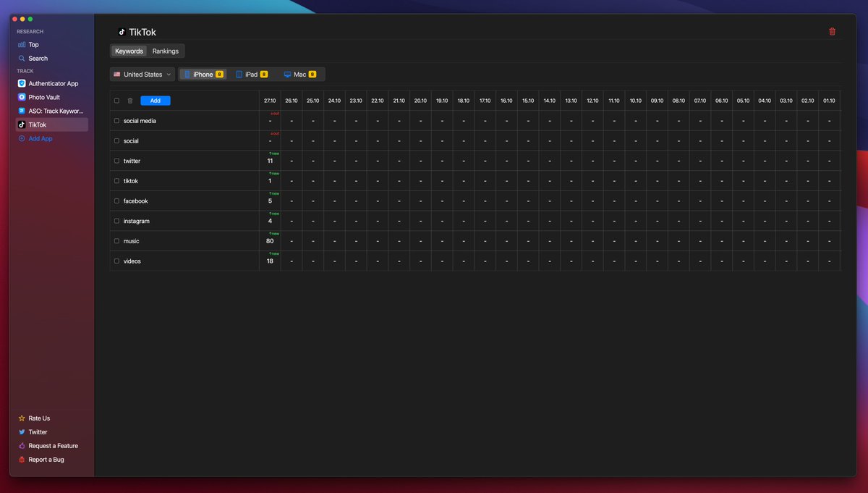Viewport: 868px width, 493px height.
Task: Click the Top chart icon in sidebar
Action: (22, 45)
